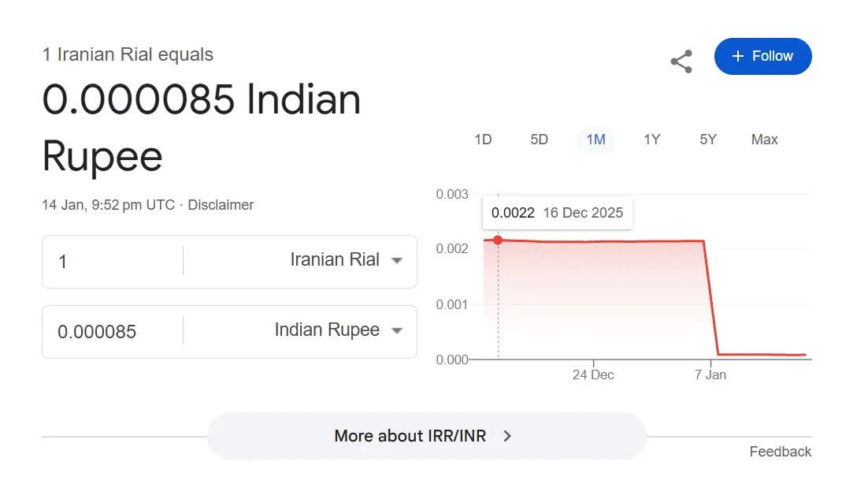Open the Indian Rupee currency dropdown
This screenshot has height=477, width=868.
coord(339,330)
